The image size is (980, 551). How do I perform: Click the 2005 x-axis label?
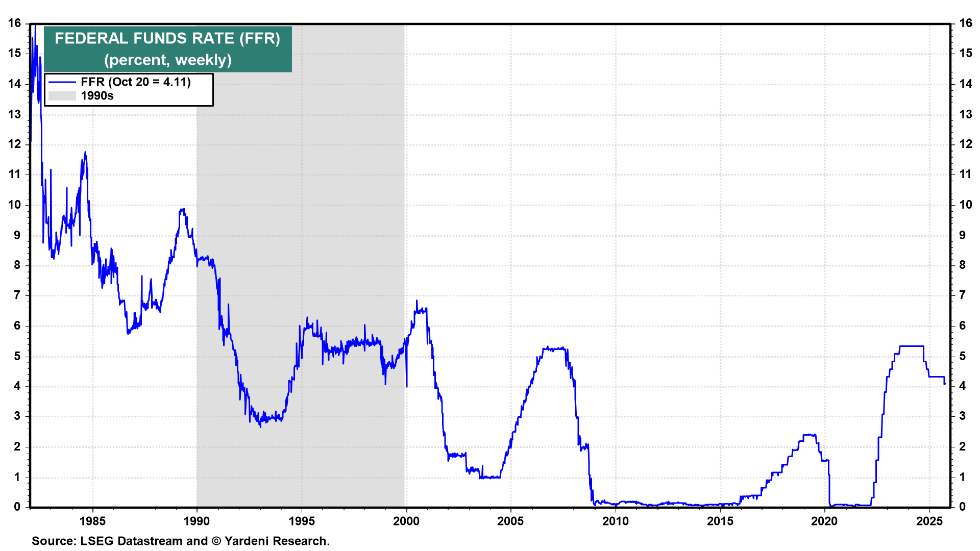[x=510, y=521]
